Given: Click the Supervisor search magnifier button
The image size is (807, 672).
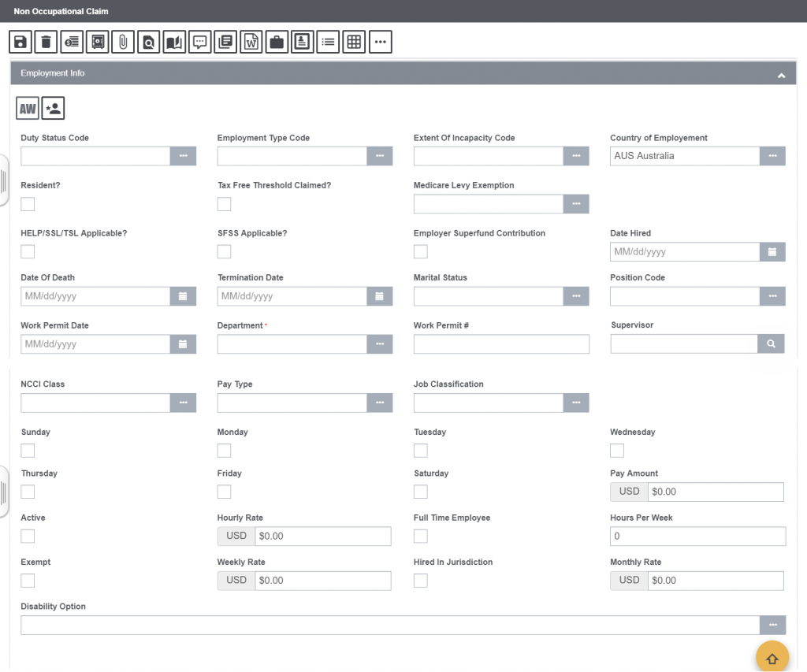Looking at the screenshot, I should (771, 343).
